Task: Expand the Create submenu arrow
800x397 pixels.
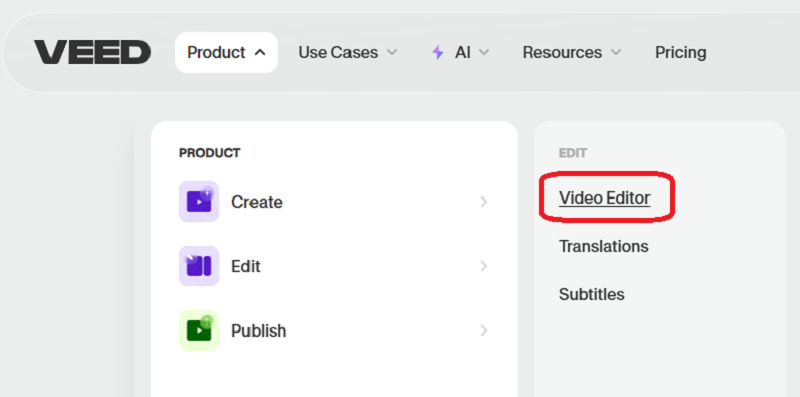Action: tap(484, 202)
